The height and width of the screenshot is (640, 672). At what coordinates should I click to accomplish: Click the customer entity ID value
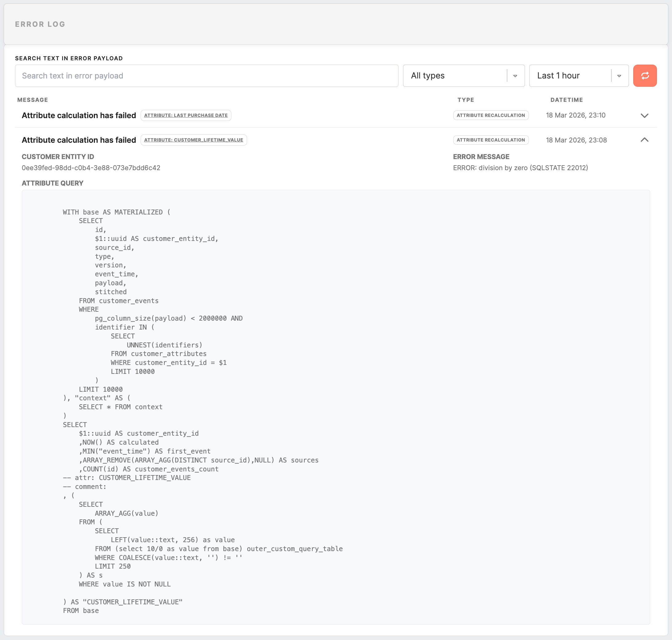[x=91, y=168]
